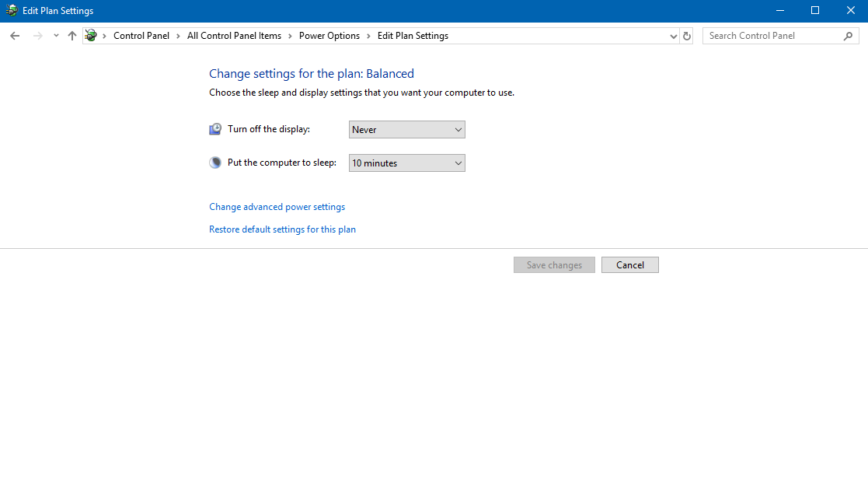
Task: Open Change advanced power settings
Action: coord(277,207)
